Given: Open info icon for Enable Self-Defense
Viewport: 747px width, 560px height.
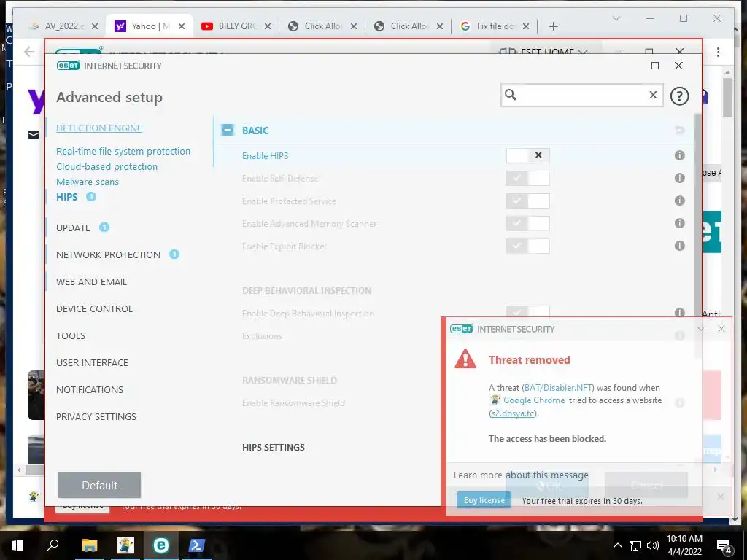Looking at the screenshot, I should [x=679, y=178].
